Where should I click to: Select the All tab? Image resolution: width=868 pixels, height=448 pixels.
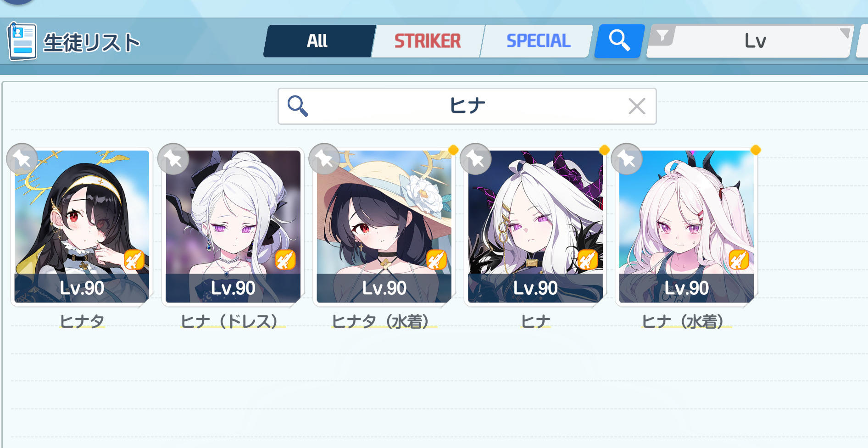tap(317, 41)
